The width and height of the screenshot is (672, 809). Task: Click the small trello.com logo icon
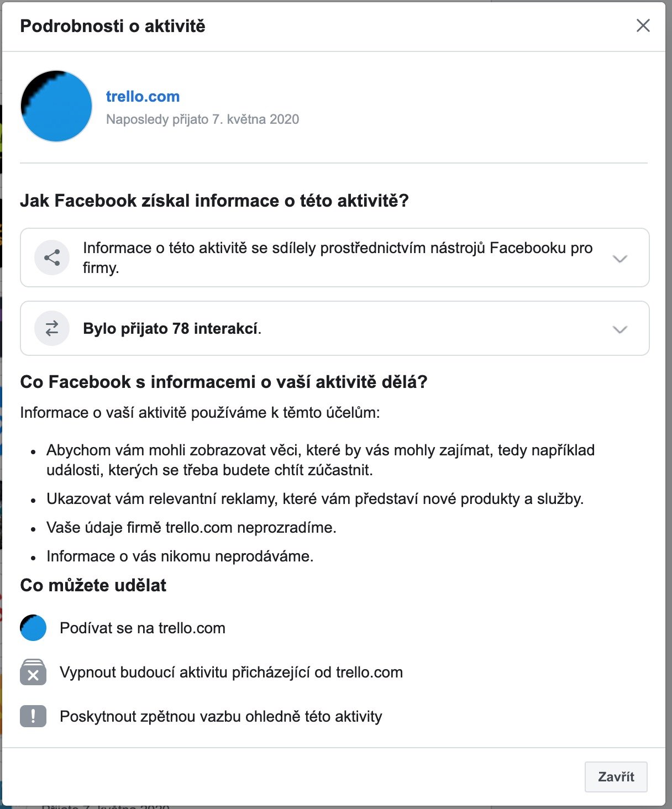pyautogui.click(x=33, y=628)
